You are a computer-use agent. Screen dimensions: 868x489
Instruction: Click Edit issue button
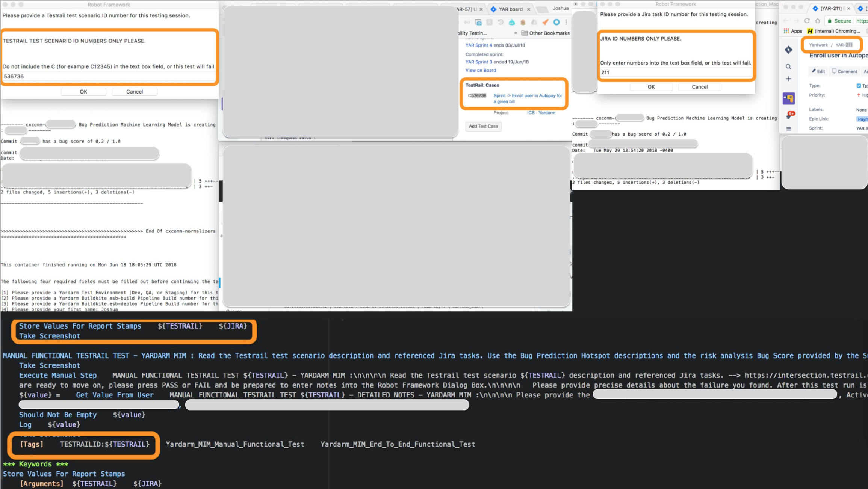(818, 71)
